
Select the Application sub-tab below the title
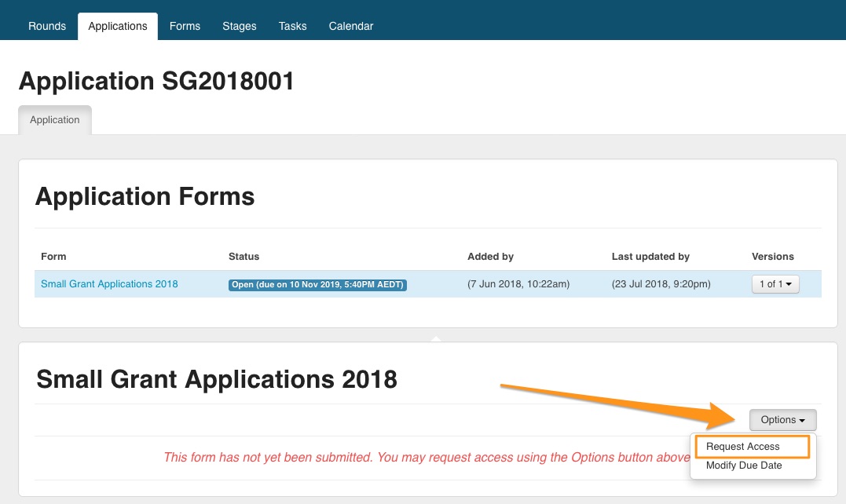tap(55, 120)
